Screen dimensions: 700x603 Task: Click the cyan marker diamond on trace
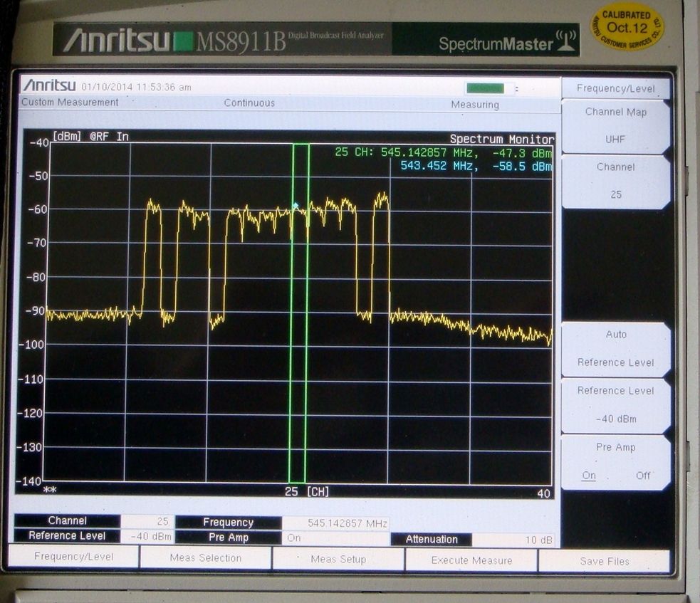click(x=296, y=206)
